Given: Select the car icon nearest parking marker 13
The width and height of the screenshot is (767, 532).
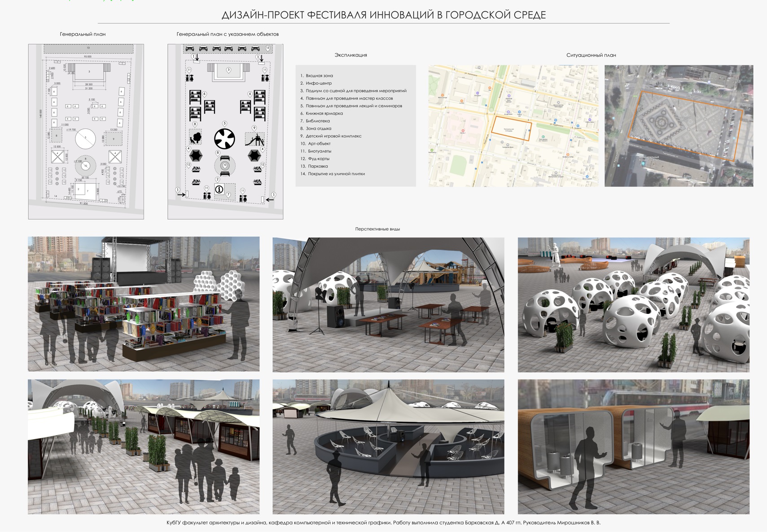Looking at the screenshot, I should click(255, 48).
